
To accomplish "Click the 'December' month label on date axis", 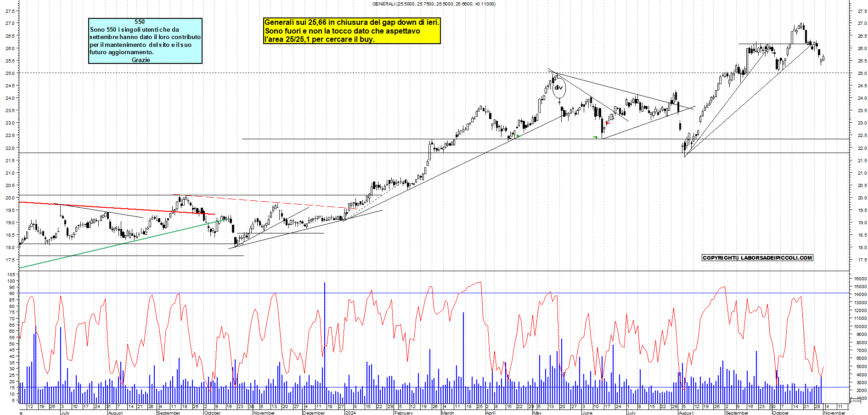I will [x=314, y=413].
